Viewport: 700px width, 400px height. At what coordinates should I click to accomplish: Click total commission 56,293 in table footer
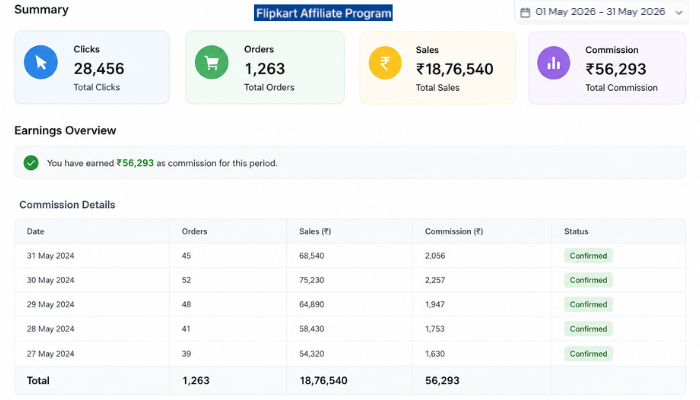tap(442, 380)
